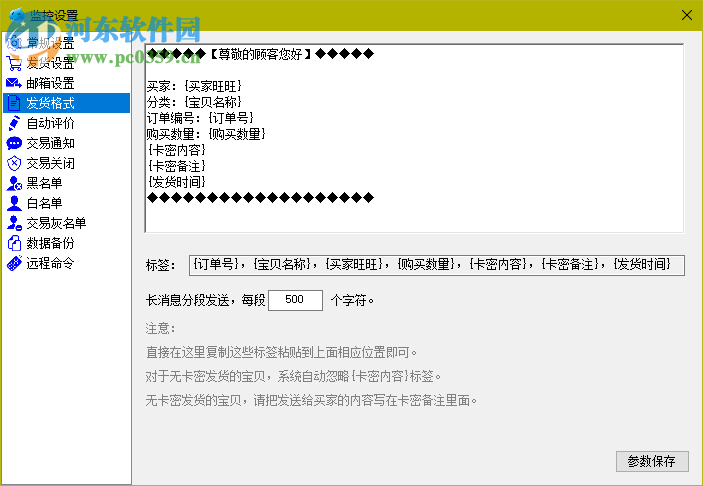Click the 购买数量:{购买数量} line

206,134
